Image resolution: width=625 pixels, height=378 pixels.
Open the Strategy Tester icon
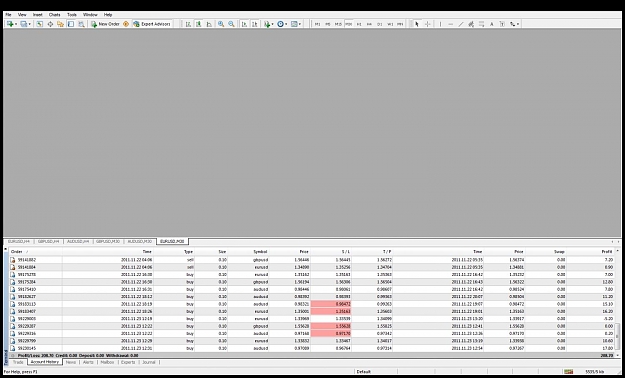[81, 24]
